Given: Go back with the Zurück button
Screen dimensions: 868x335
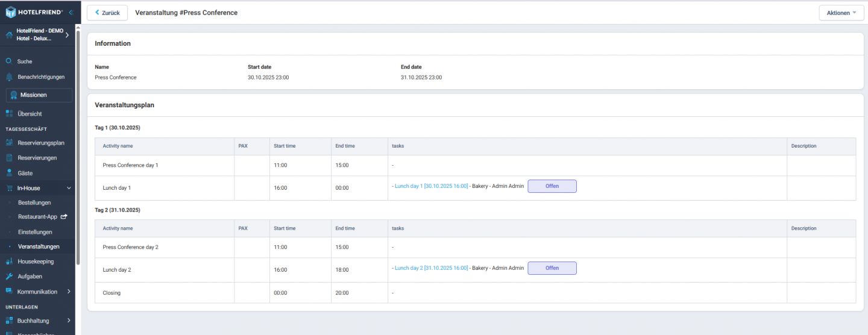Looking at the screenshot, I should (x=107, y=13).
